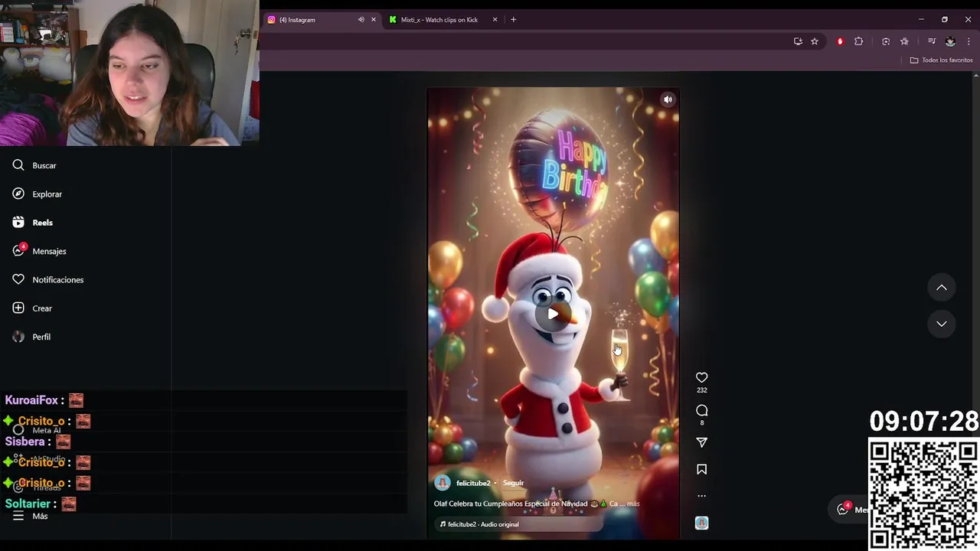Open the reel's three-dot options menu
The width and height of the screenshot is (980, 551).
(701, 496)
